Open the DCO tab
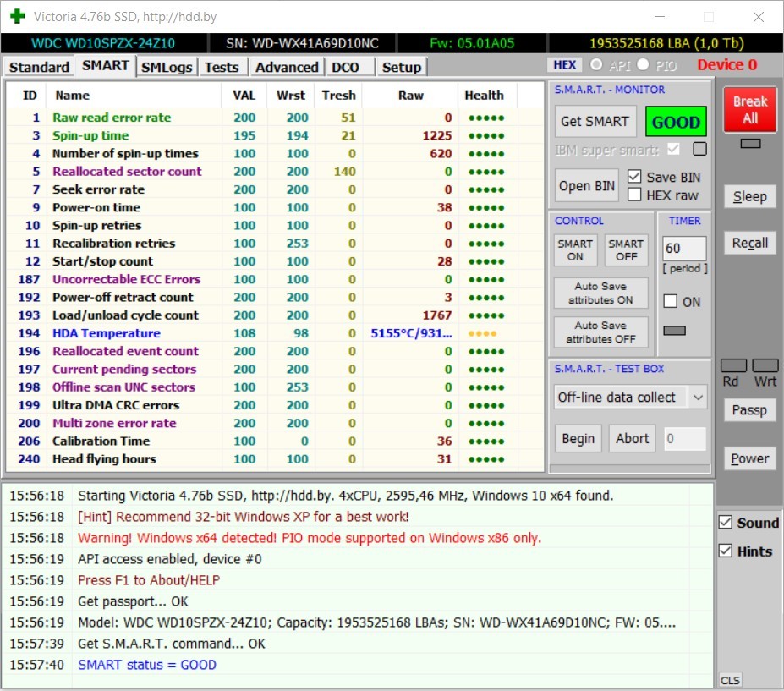The image size is (784, 691). 346,67
